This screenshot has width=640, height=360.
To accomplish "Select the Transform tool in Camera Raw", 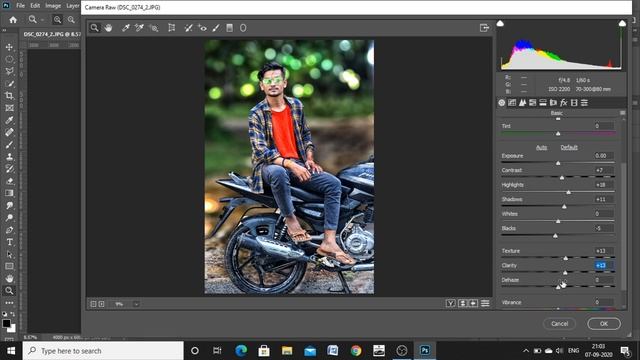I will 171,28.
